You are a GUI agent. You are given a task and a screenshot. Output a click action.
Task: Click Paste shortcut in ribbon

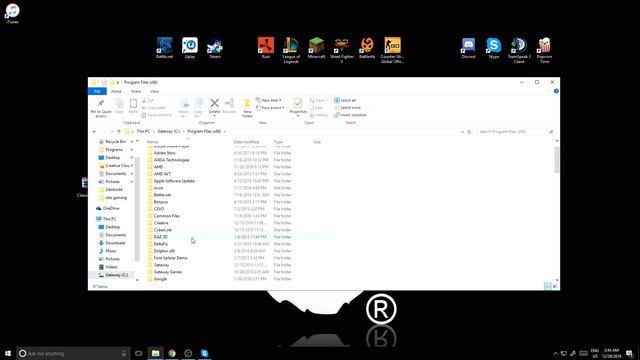point(157,115)
